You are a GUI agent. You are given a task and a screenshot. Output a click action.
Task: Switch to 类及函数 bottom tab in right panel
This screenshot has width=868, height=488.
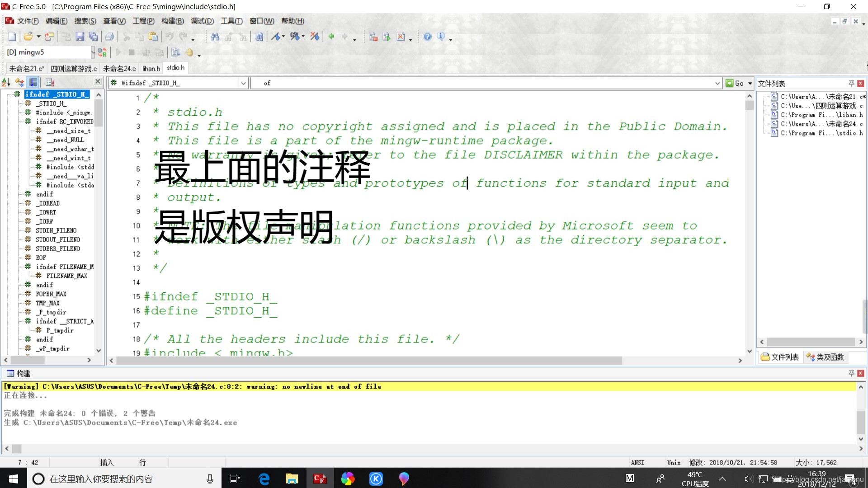(x=825, y=357)
